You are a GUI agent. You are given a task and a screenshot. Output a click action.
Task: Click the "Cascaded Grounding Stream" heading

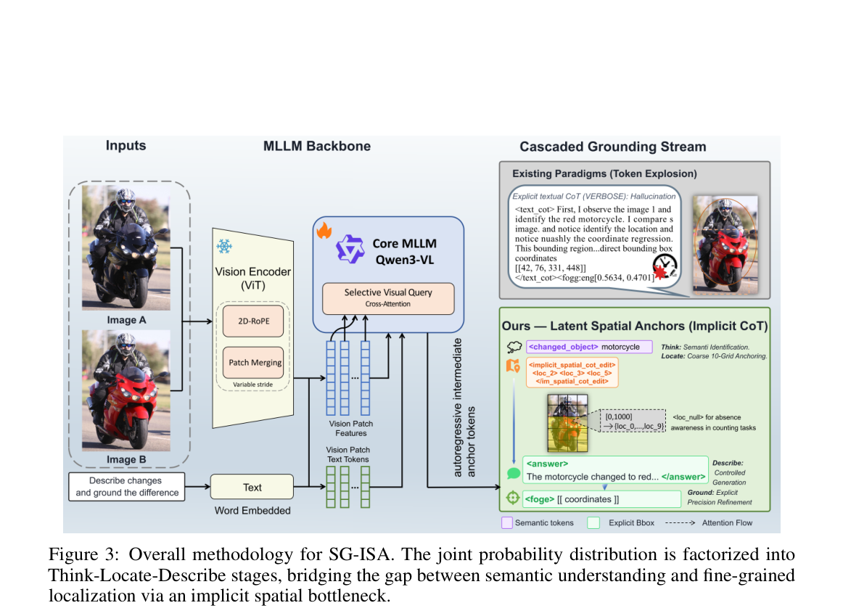point(613,147)
